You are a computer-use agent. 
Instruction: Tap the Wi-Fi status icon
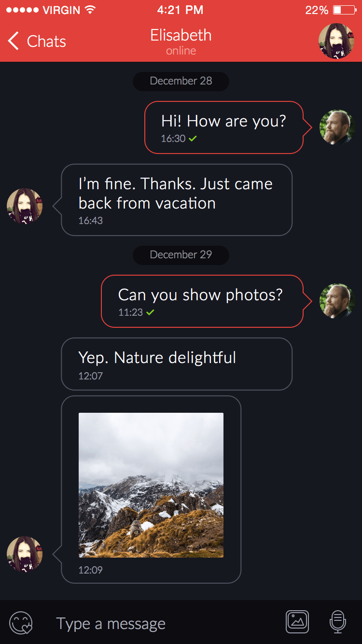click(90, 10)
